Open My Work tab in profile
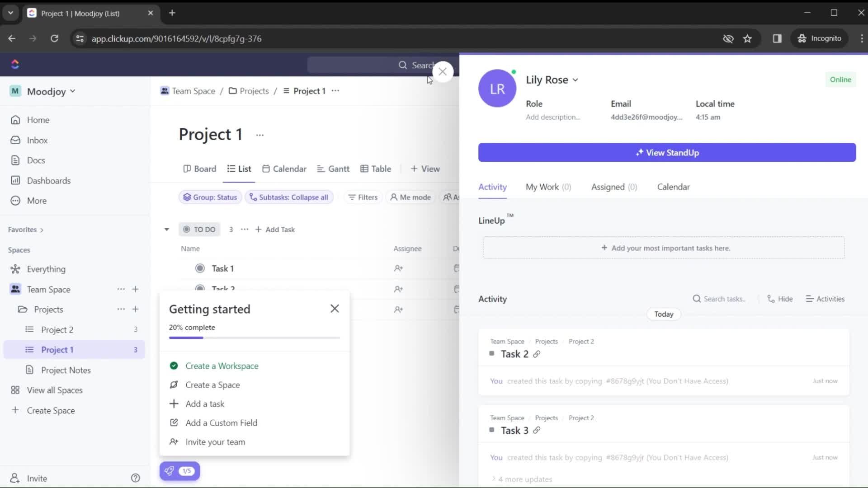Viewport: 868px width, 488px height. point(548,187)
